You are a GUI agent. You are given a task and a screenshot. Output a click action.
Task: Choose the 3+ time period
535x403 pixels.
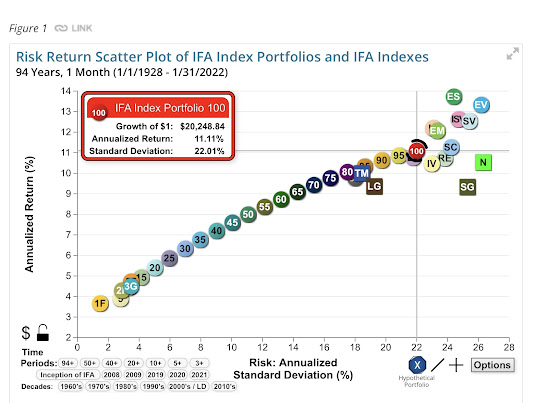tap(199, 363)
